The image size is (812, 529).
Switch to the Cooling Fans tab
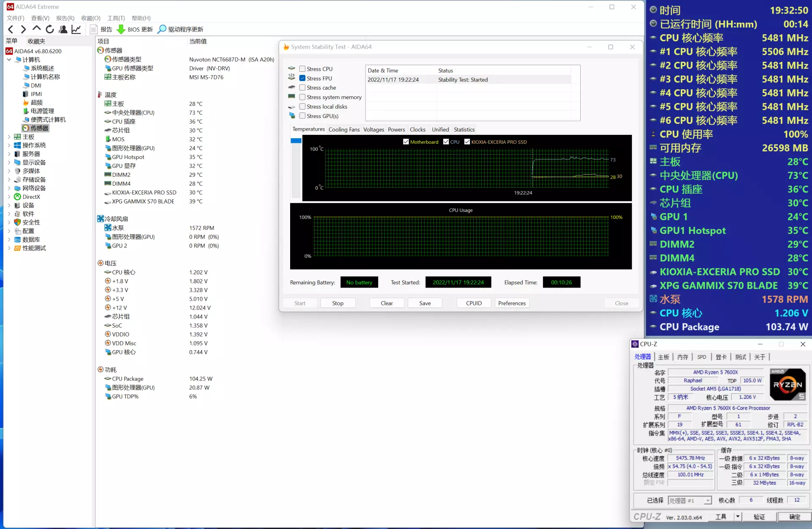click(x=344, y=130)
